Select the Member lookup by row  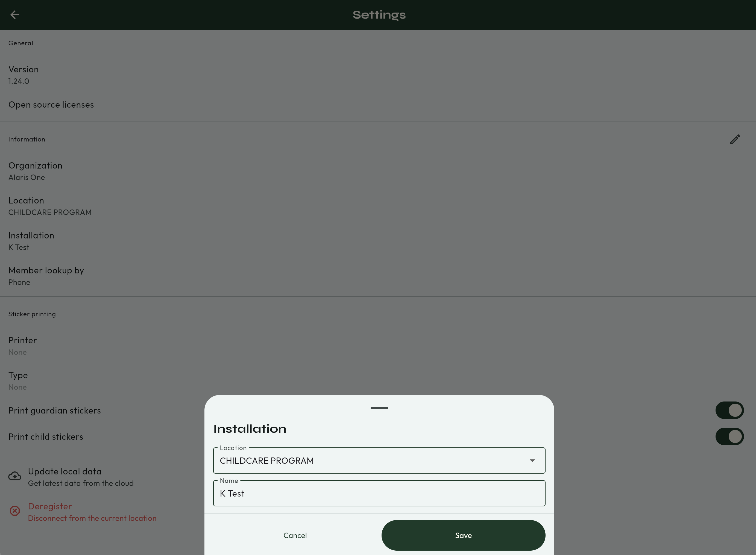tap(46, 276)
